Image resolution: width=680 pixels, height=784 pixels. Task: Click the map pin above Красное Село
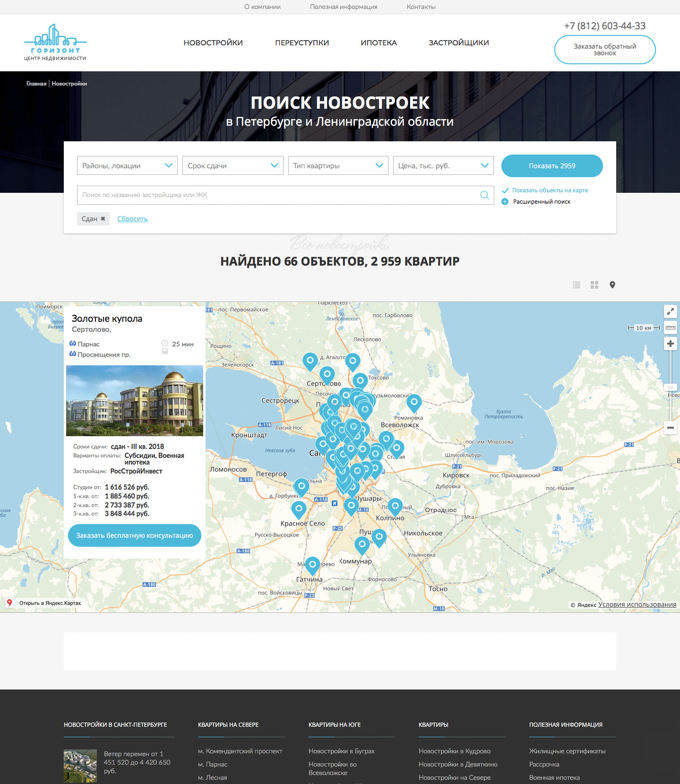(299, 509)
